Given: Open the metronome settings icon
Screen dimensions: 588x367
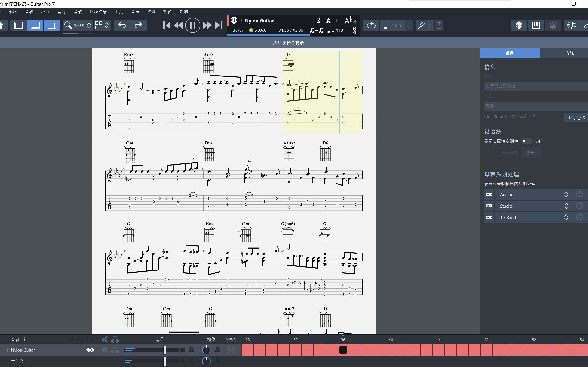Looking at the screenshot, I should pos(328,21).
